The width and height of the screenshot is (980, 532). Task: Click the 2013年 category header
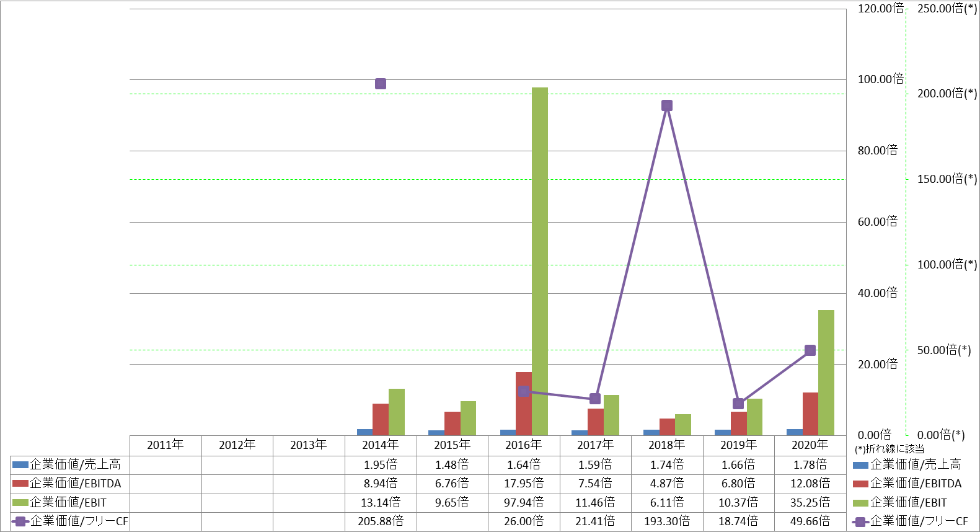309,445
